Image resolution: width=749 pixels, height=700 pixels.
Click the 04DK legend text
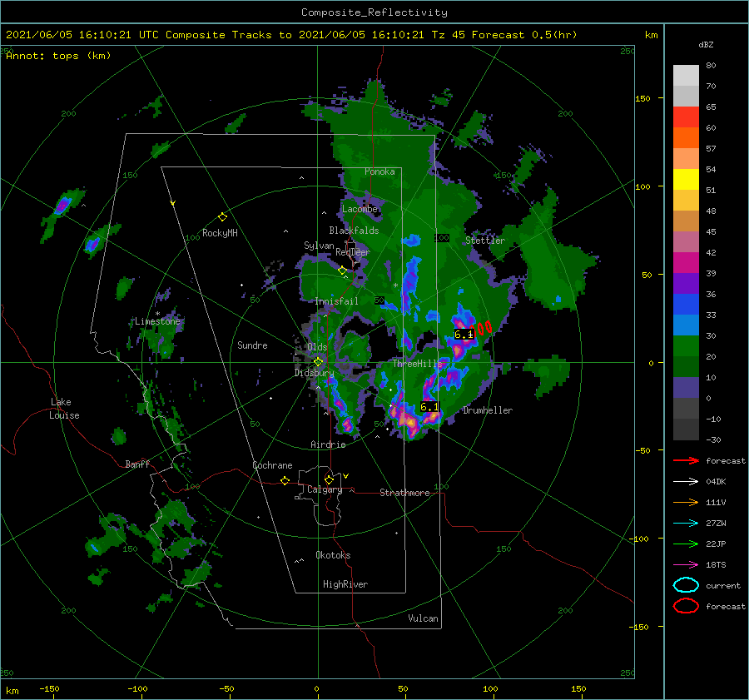tap(716, 482)
